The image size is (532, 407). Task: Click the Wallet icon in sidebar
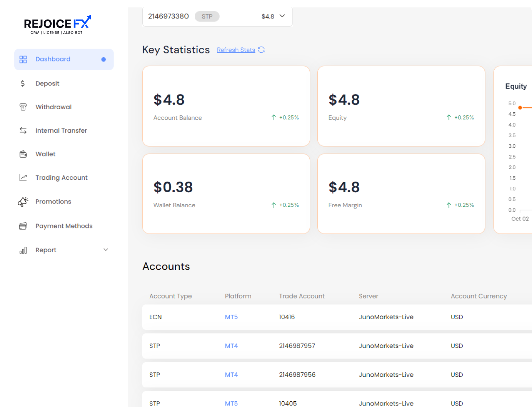click(23, 154)
